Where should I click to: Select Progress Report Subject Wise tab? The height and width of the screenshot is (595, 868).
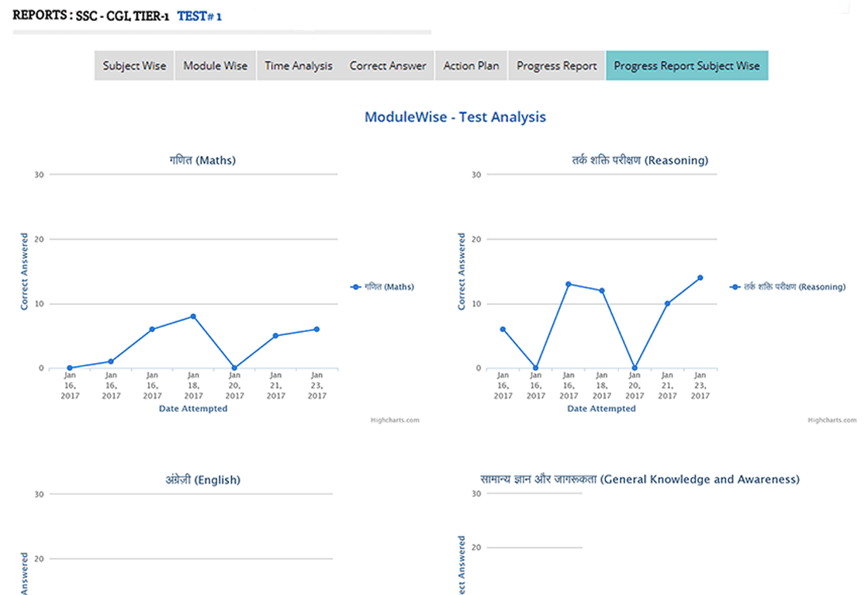coord(686,66)
